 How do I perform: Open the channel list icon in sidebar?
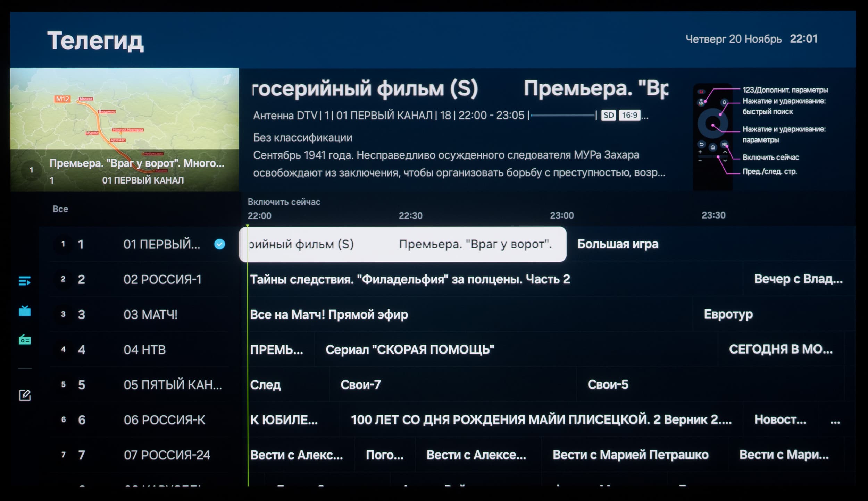pyautogui.click(x=25, y=281)
